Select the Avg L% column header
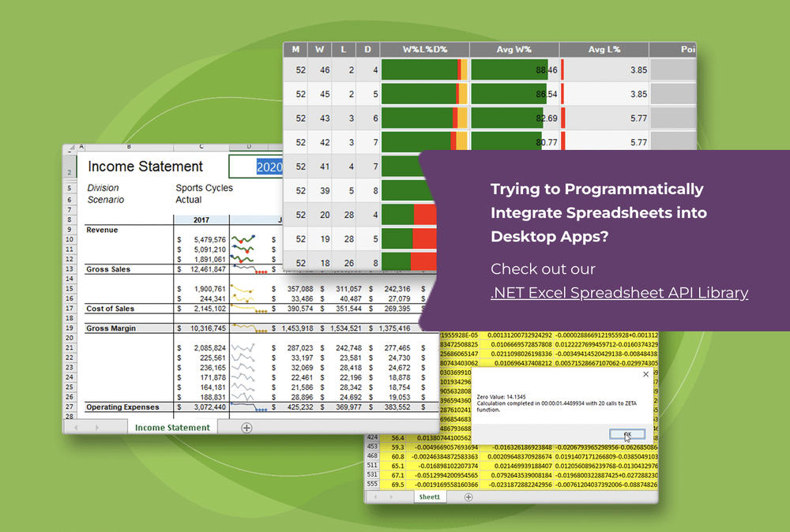 tap(604, 49)
